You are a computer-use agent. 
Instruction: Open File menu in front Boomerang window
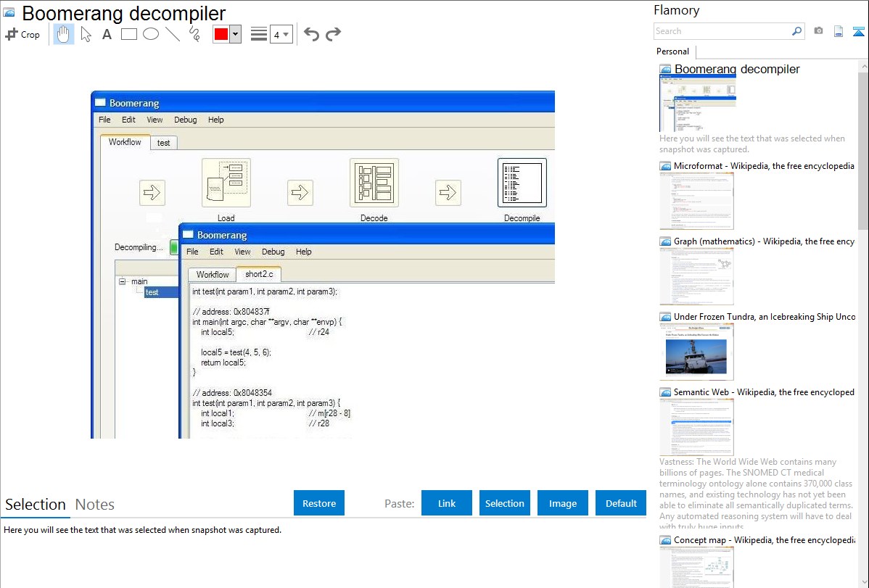tap(192, 252)
